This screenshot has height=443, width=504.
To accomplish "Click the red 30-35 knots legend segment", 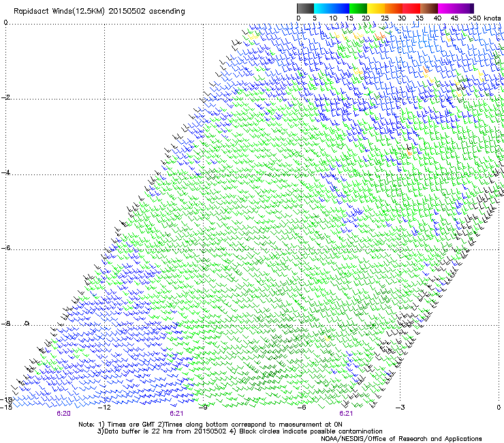I will (411, 8).
